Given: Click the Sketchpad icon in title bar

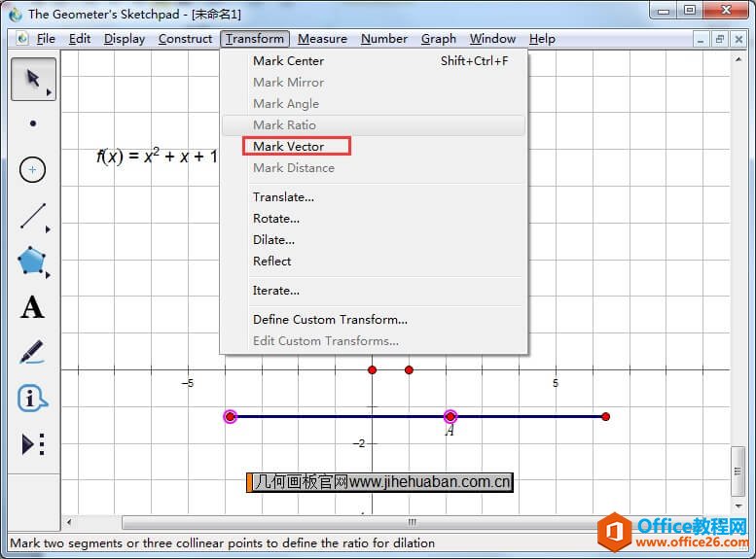Looking at the screenshot, I should coord(15,14).
